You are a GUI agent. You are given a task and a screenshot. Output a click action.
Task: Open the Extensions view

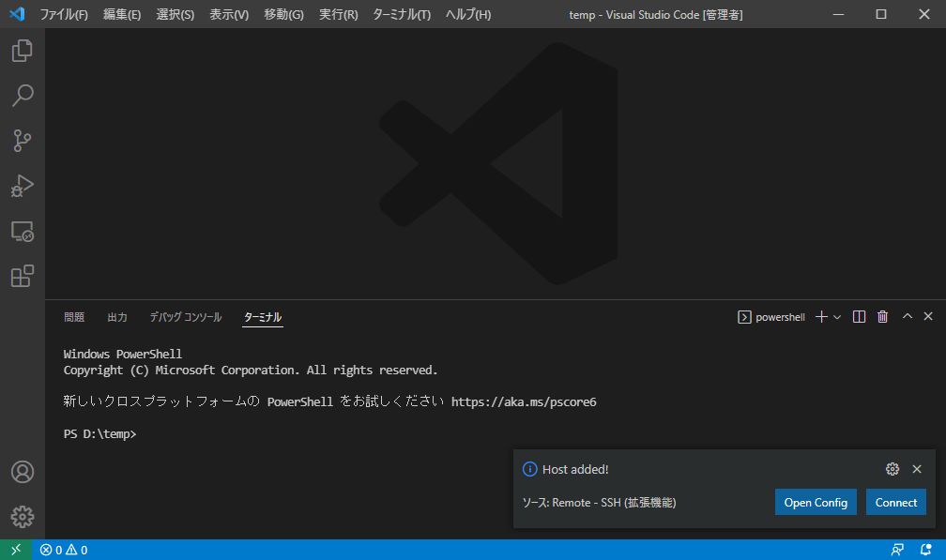coord(23,276)
